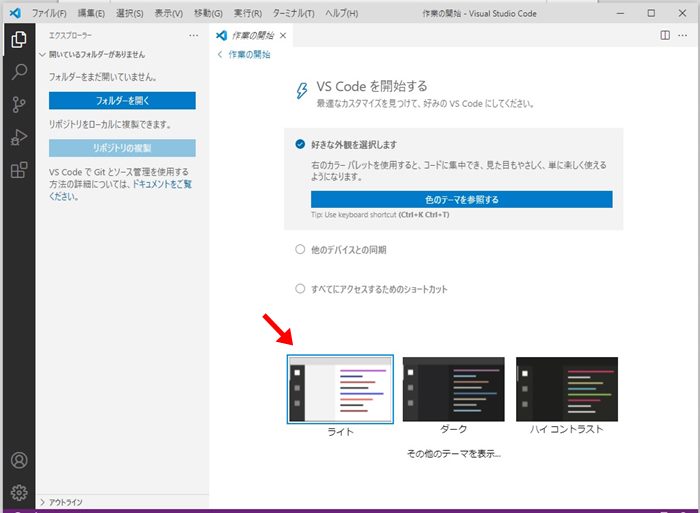Open the 表示(V) menu

[168, 13]
